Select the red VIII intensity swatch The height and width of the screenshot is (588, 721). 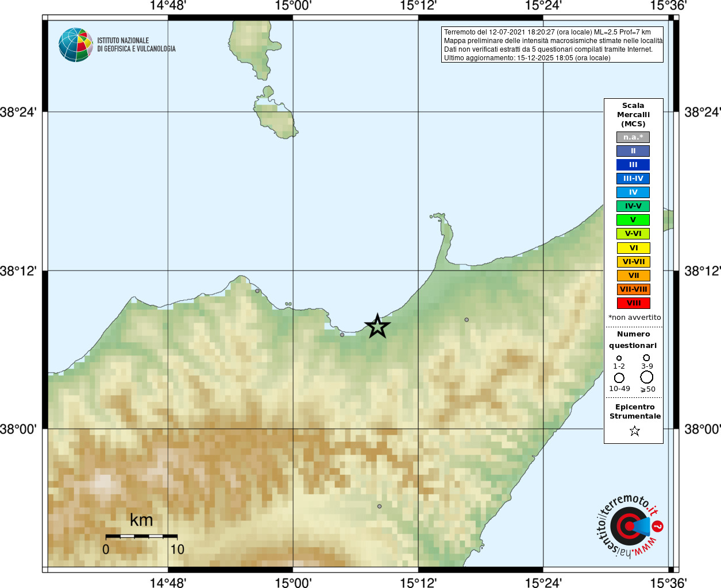[633, 303]
